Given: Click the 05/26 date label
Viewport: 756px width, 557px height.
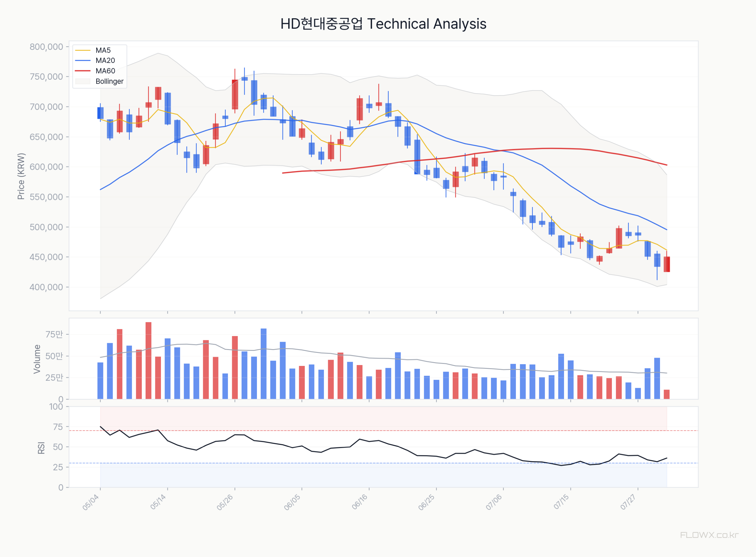Looking at the screenshot, I should 225,502.
